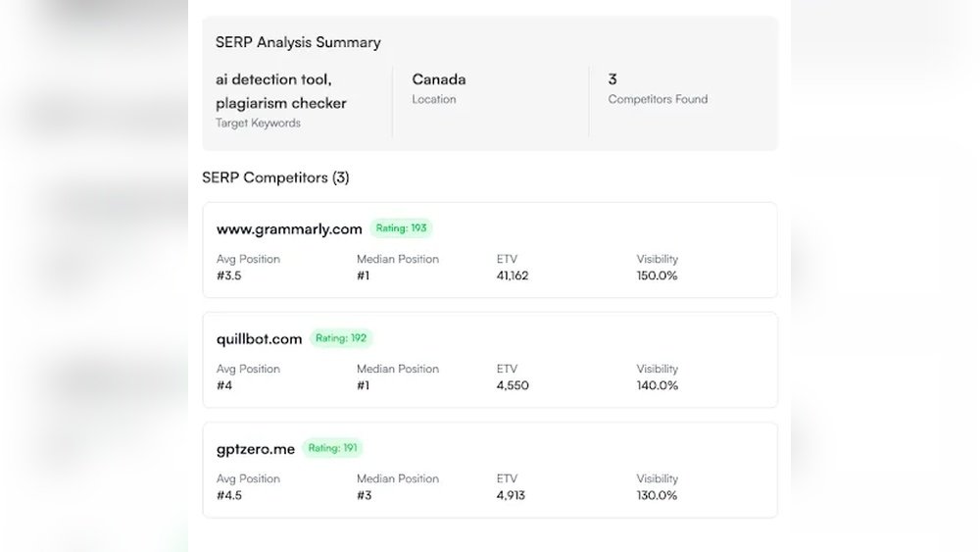Select 'ai detection tool, plagiarism checker' keywords text

(x=281, y=91)
